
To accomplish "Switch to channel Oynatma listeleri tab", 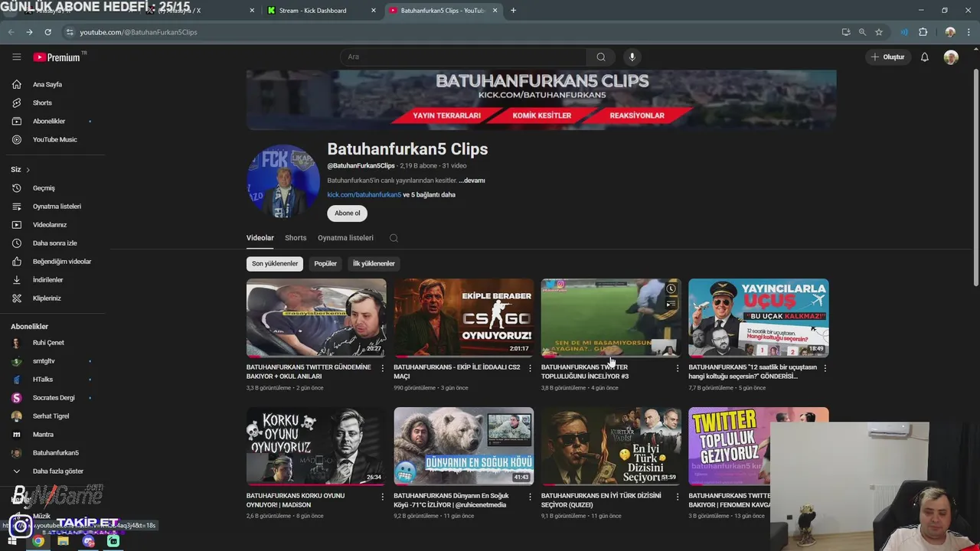I will (345, 238).
